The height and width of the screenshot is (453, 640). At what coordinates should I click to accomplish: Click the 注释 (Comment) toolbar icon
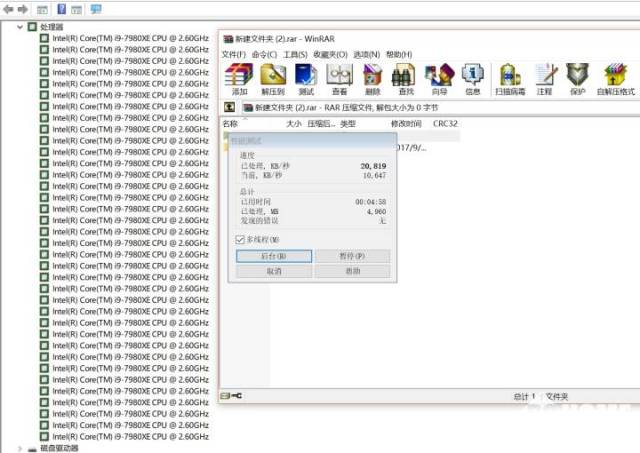[545, 80]
